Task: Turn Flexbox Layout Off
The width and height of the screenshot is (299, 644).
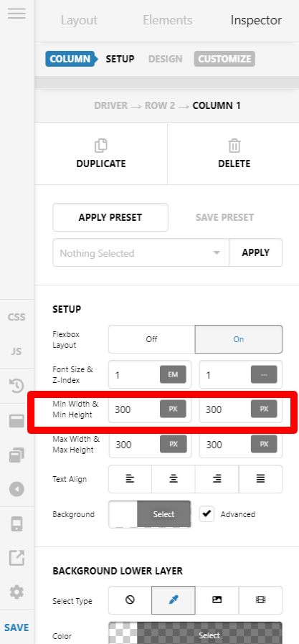Action: (x=151, y=339)
